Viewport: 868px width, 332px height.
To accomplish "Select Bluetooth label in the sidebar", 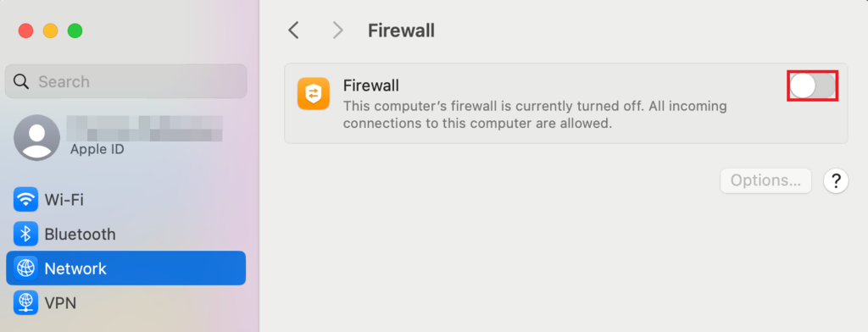I will tap(80, 234).
